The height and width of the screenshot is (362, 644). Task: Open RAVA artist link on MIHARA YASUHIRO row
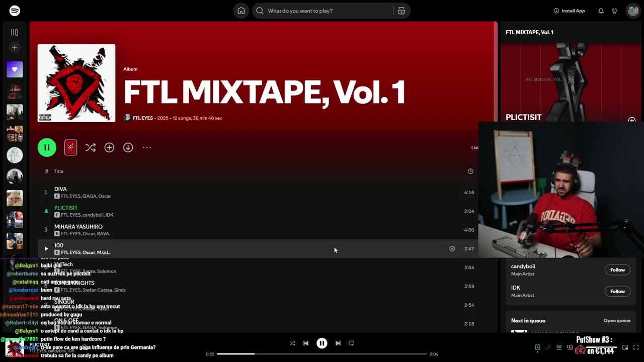coord(103,234)
